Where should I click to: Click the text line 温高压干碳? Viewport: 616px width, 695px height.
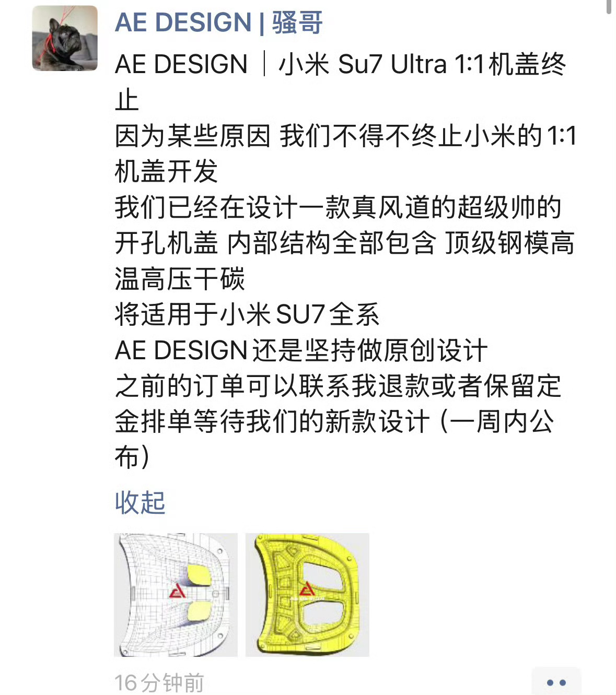[x=180, y=279]
